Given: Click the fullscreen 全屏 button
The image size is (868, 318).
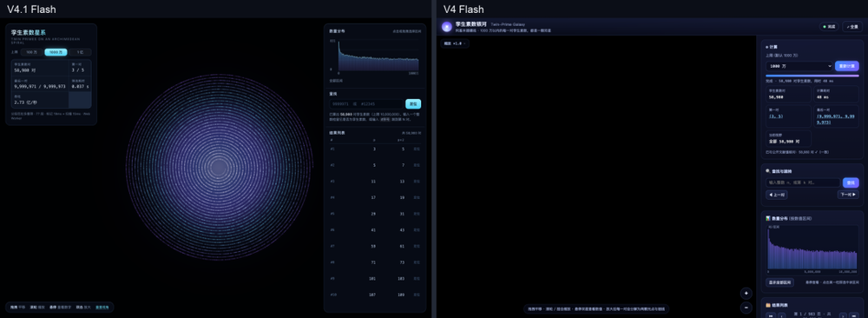Looking at the screenshot, I should [x=852, y=27].
